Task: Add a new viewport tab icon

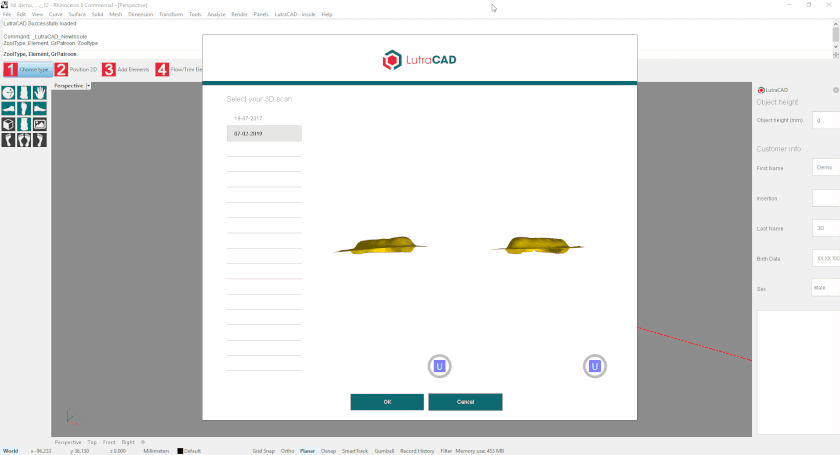Action: [142, 442]
